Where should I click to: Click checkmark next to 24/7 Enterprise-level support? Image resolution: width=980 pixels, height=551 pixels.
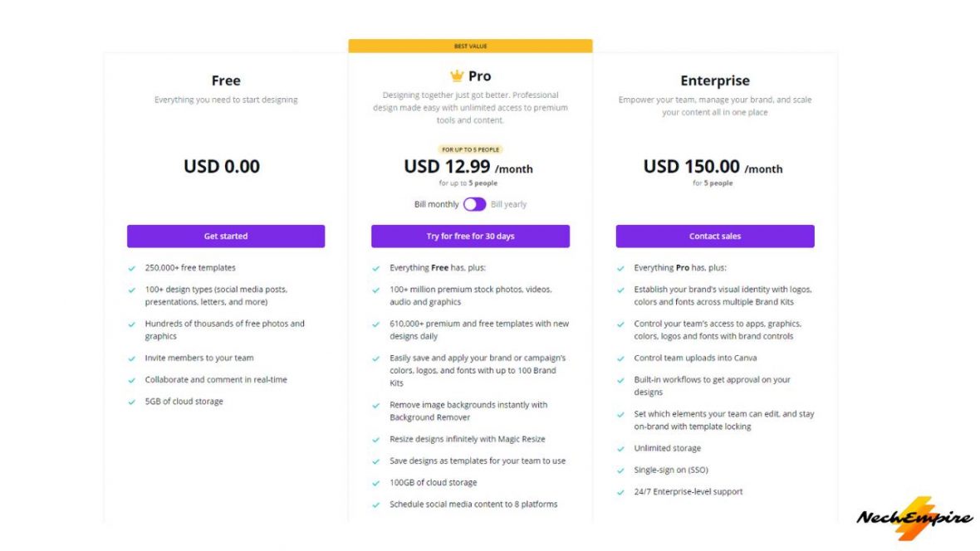621,492
